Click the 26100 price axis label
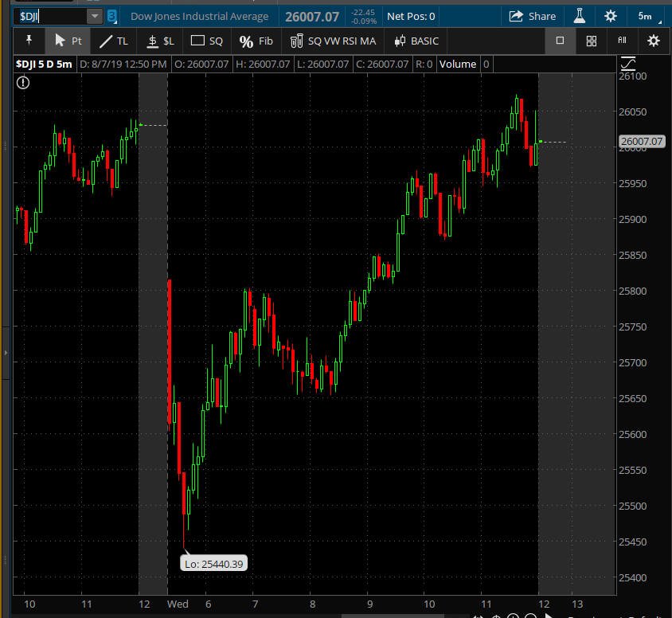The height and width of the screenshot is (618, 672). 632,76
